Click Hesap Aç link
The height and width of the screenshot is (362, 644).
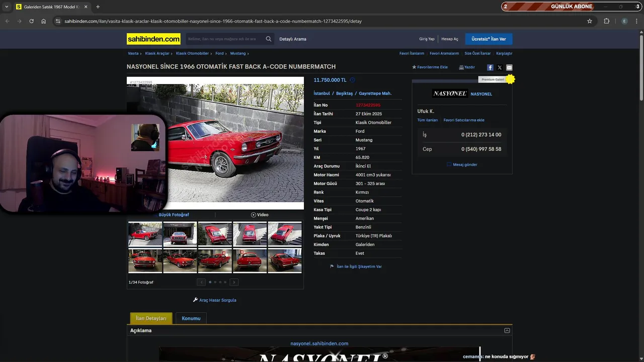(x=450, y=39)
